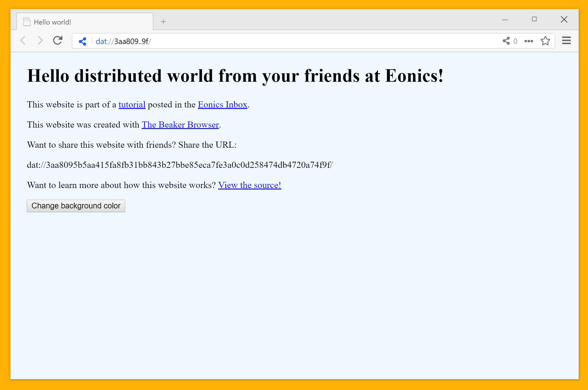Navigate back using the back arrow
The height and width of the screenshot is (390, 588).
[23, 41]
